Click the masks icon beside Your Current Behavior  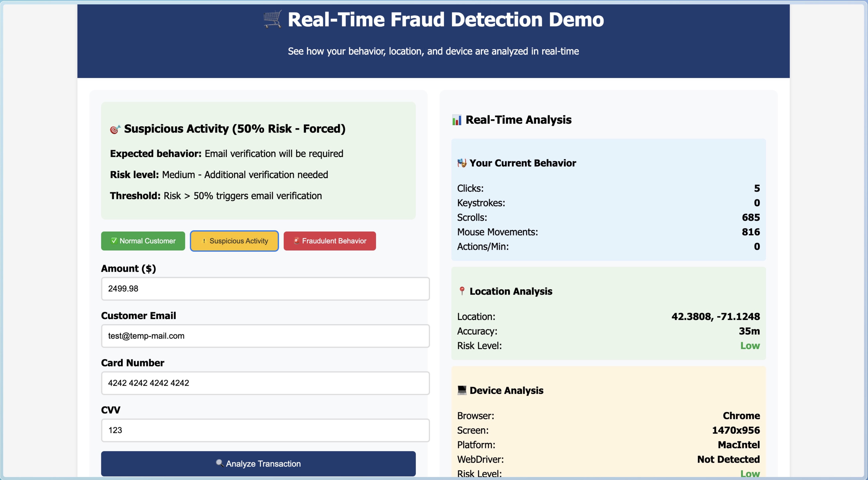coord(462,163)
